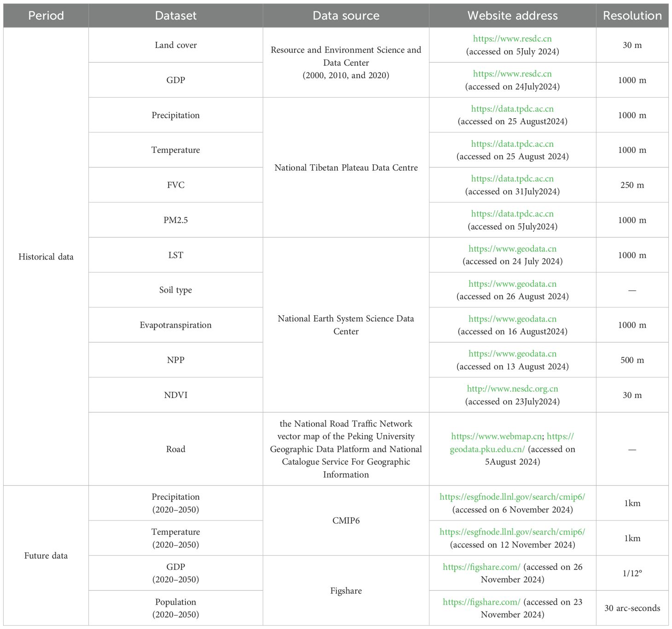Open figshare.com link for future GDP
672x629 pixels.
(x=481, y=567)
